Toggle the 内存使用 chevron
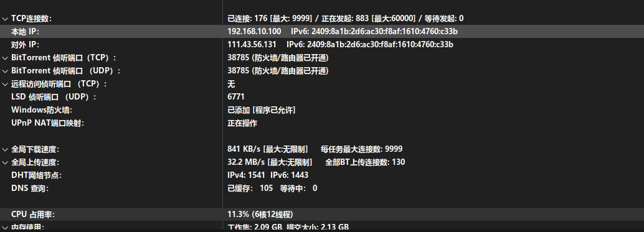Screen dimensions: 644x232 5,228
